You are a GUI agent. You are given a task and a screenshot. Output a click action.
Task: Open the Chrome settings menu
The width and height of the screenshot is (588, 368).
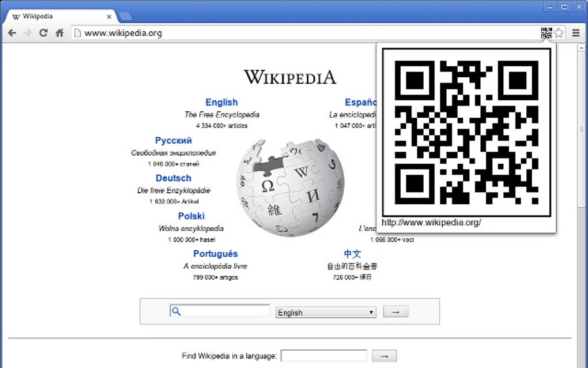[575, 33]
